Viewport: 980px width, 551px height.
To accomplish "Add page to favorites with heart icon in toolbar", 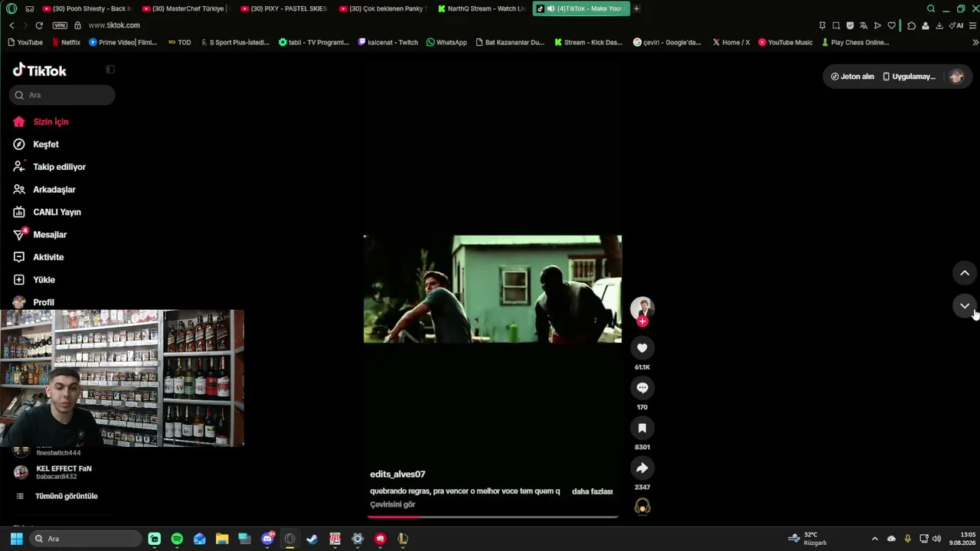I will [892, 25].
